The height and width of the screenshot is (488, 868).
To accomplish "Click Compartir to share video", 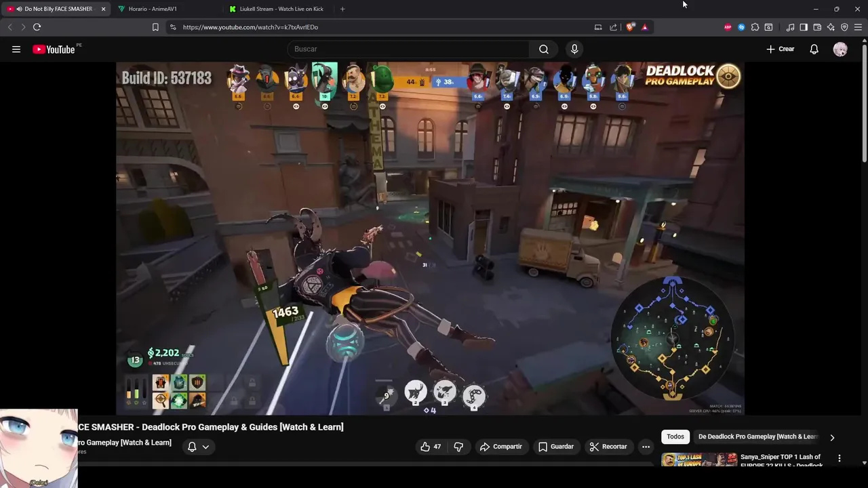I will click(x=500, y=447).
